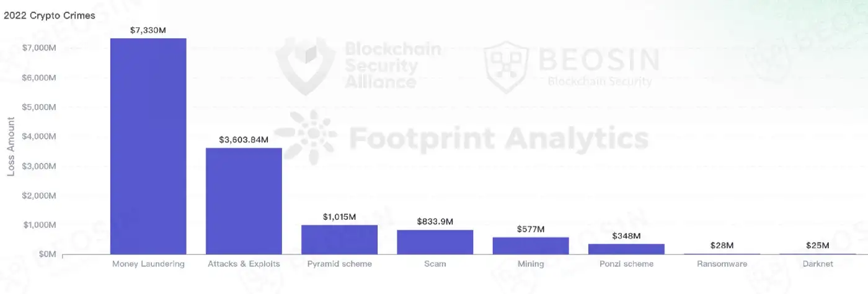
Task: Click the Footprint Analytics watermark text
Action: click(499, 136)
